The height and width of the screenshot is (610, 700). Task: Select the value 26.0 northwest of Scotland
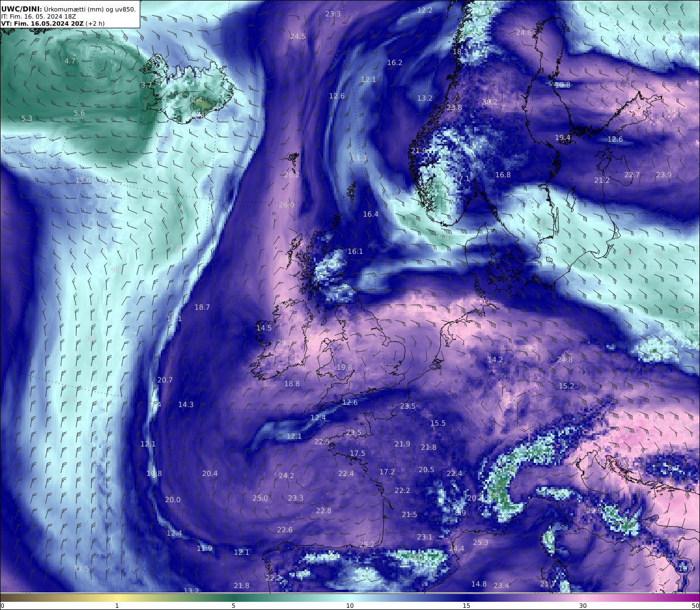pyautogui.click(x=287, y=205)
